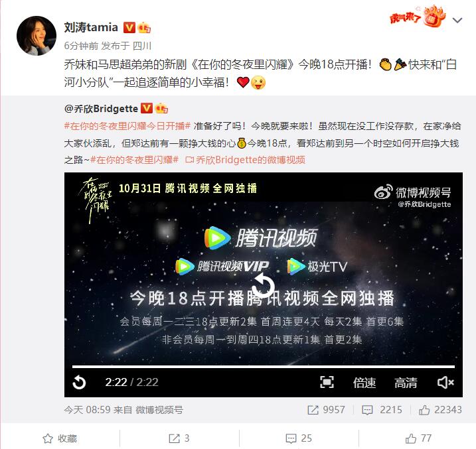
Task: Click the repost icon showing 3
Action: point(179,438)
